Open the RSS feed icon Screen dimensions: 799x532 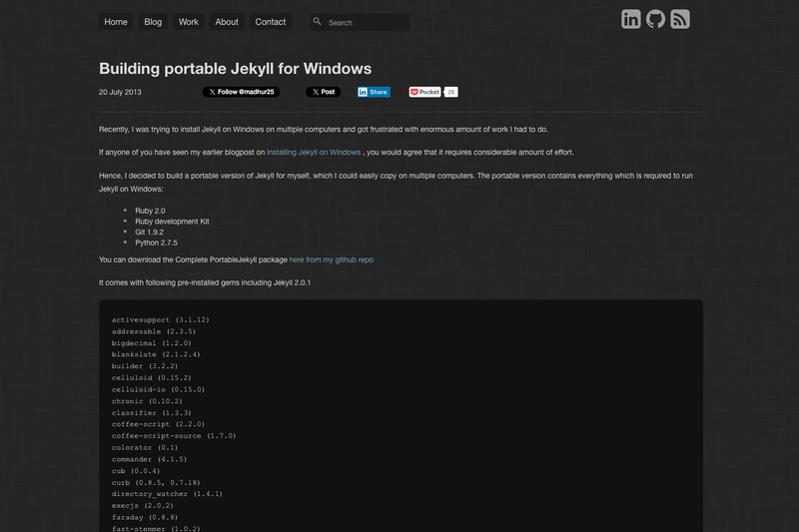click(x=680, y=19)
